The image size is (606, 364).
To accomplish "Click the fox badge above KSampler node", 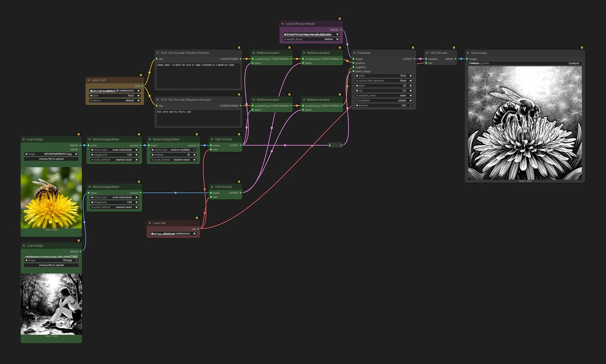I will (x=413, y=47).
